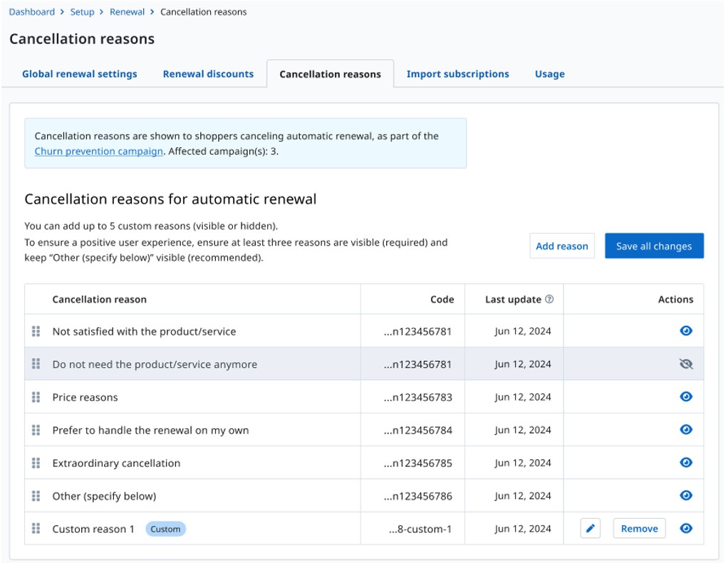Switch to Global renewal settings tab
Viewport: 728px width, 563px height.
(80, 74)
